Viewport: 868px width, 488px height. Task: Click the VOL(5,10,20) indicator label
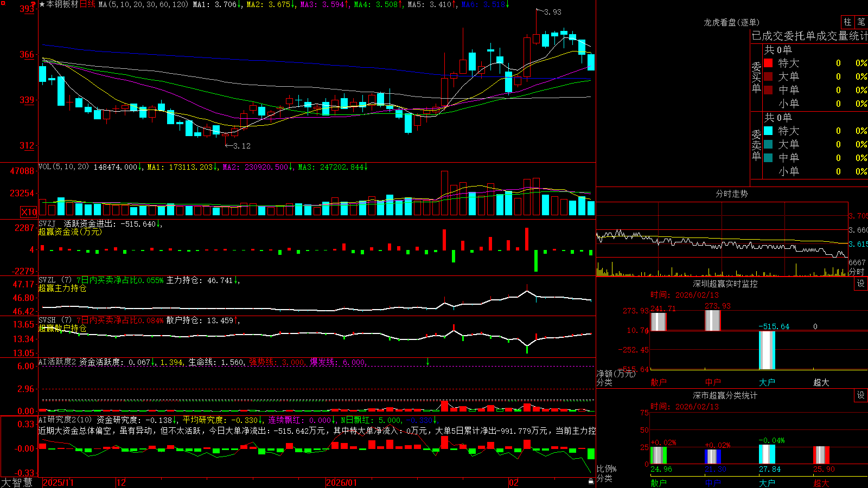(x=63, y=167)
